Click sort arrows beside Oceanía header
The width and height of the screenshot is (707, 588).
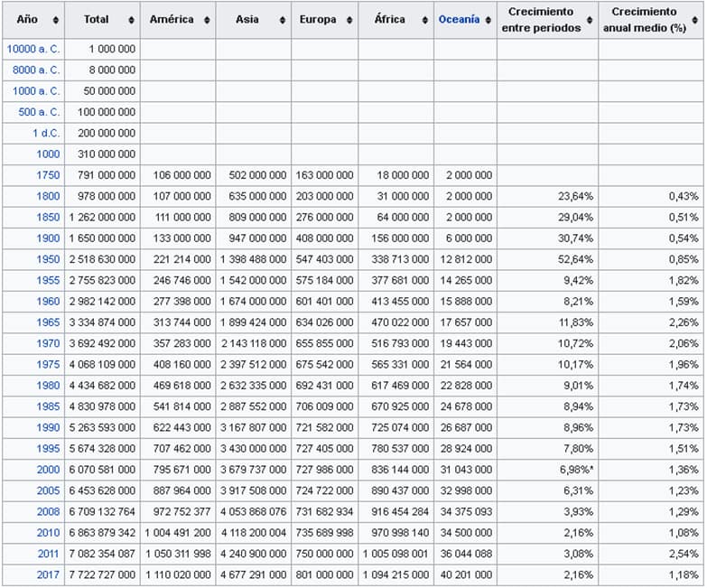click(488, 20)
